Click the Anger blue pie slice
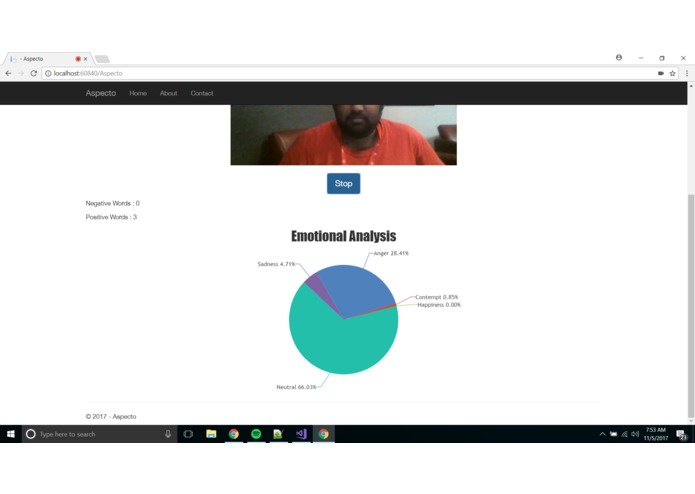This screenshot has width=695, height=494. 355,288
